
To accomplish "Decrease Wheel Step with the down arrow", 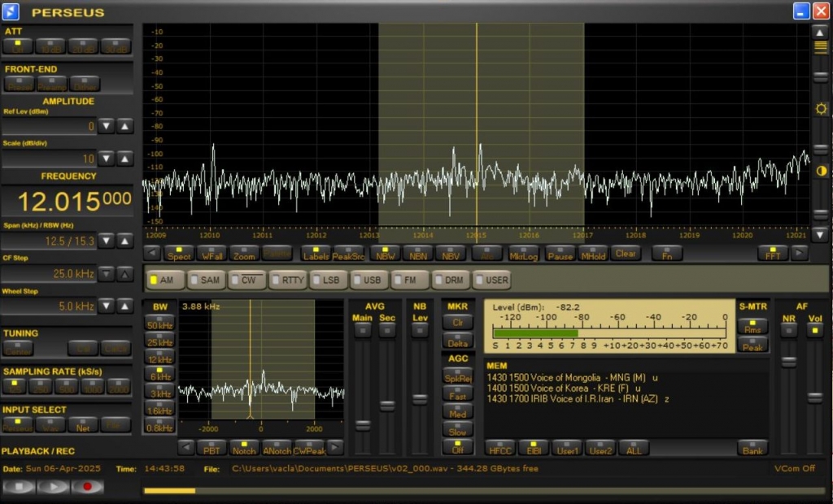I will 107,306.
